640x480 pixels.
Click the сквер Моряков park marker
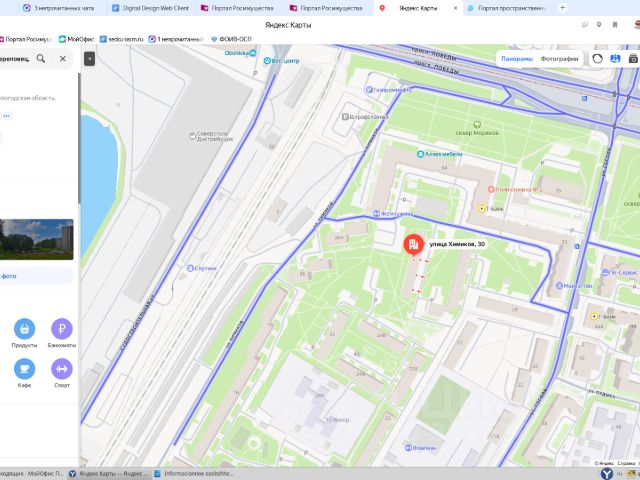pos(477,124)
